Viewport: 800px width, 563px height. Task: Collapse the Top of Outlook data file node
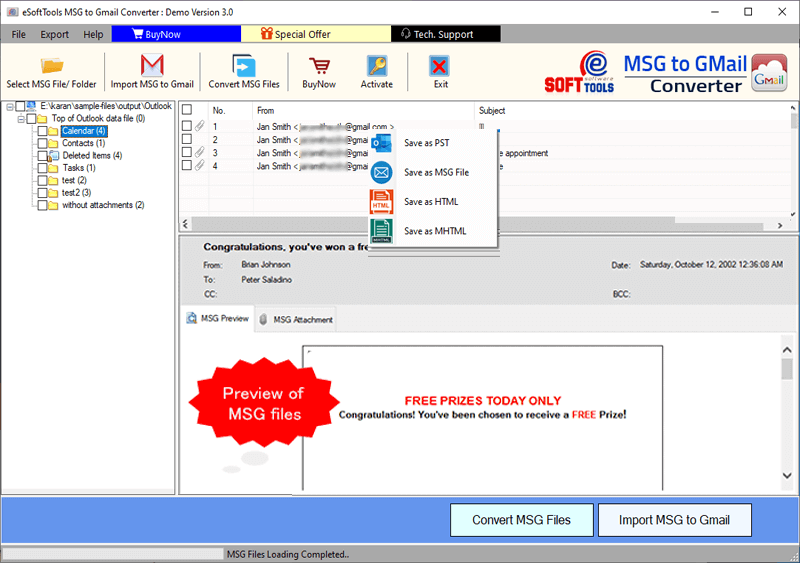click(21, 119)
